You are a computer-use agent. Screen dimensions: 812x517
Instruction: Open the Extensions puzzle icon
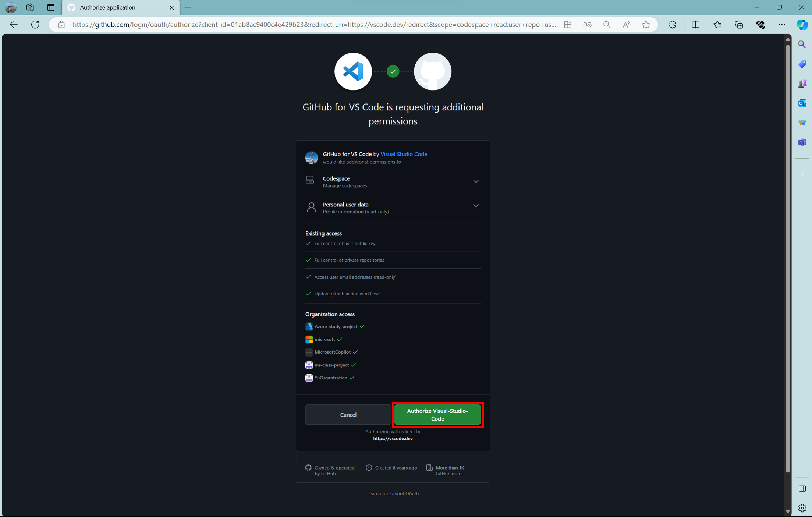coord(672,25)
